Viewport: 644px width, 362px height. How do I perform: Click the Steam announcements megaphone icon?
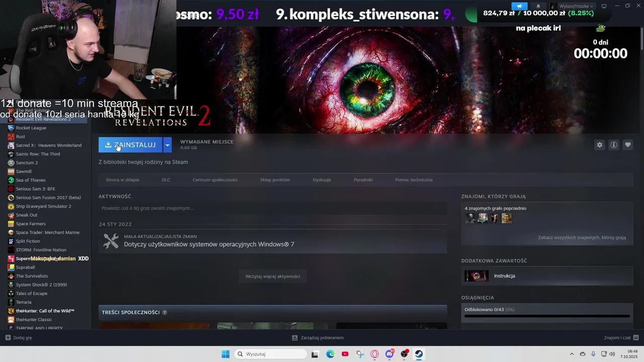(519, 6)
